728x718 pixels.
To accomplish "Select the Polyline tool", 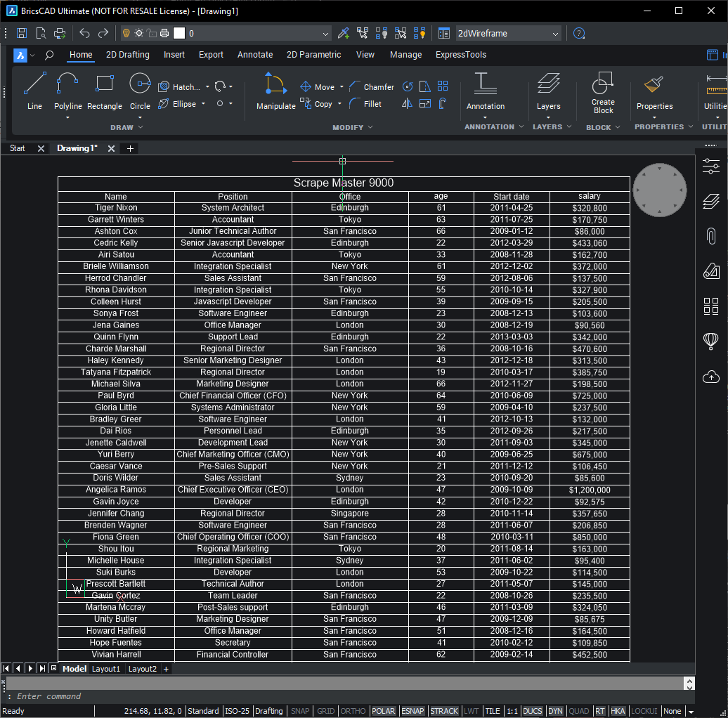I will tap(67, 91).
